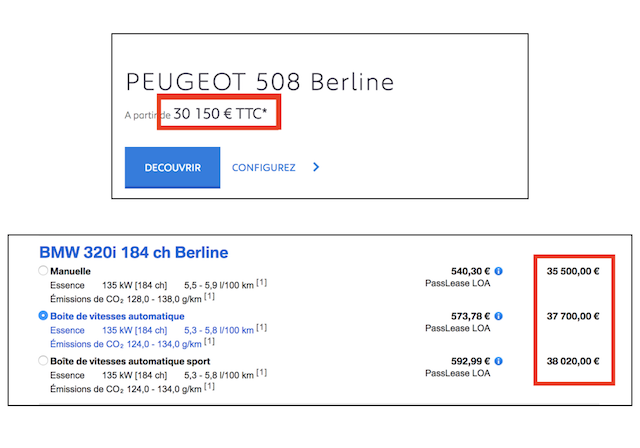Show info icon next to 592,99 €

pyautogui.click(x=498, y=361)
